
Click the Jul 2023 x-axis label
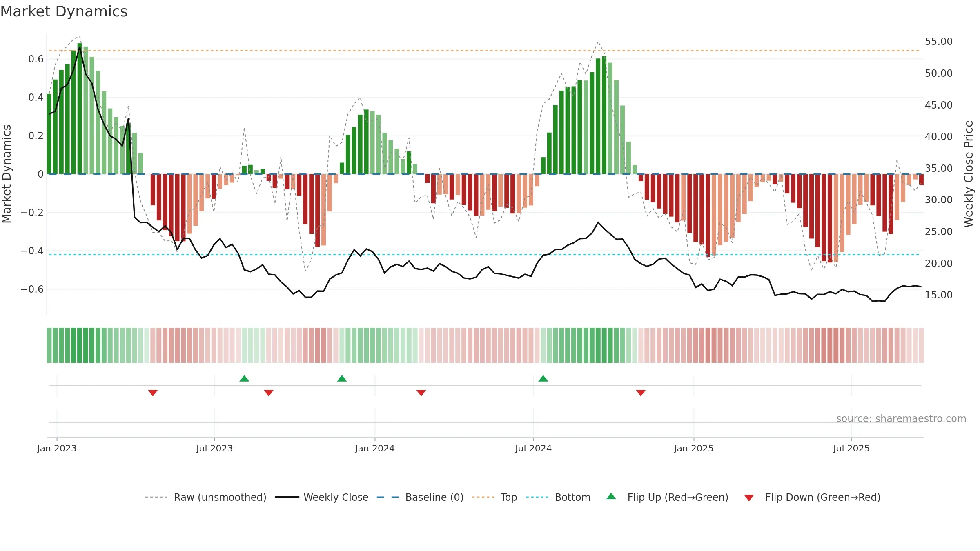(x=214, y=448)
